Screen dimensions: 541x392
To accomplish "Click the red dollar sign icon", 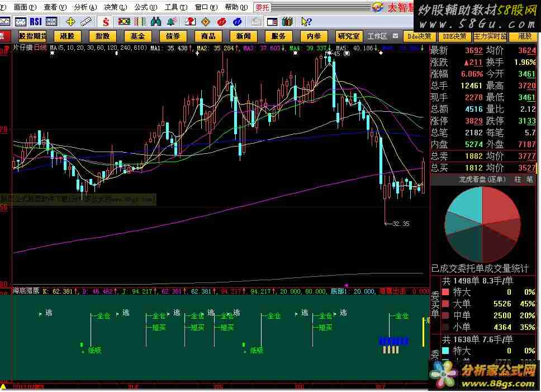I will (106, 21).
